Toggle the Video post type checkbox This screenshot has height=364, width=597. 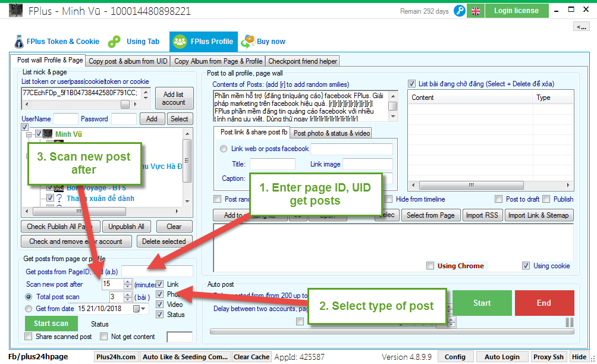pyautogui.click(x=160, y=304)
